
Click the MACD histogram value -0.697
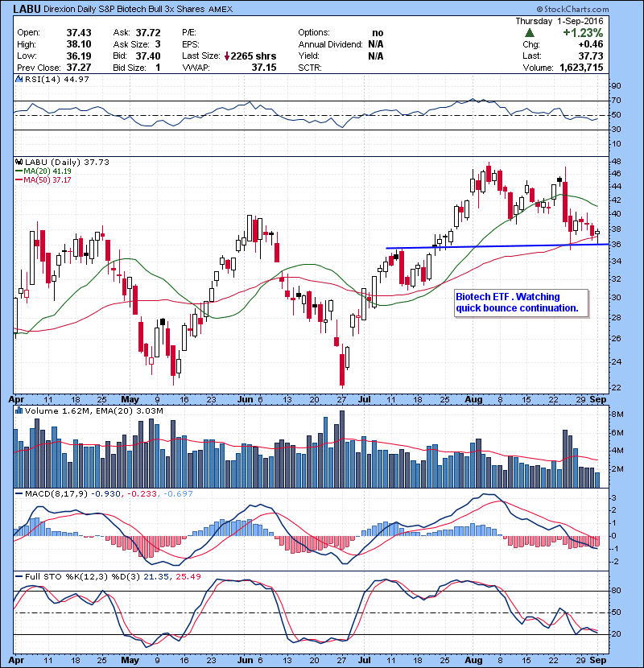178,493
